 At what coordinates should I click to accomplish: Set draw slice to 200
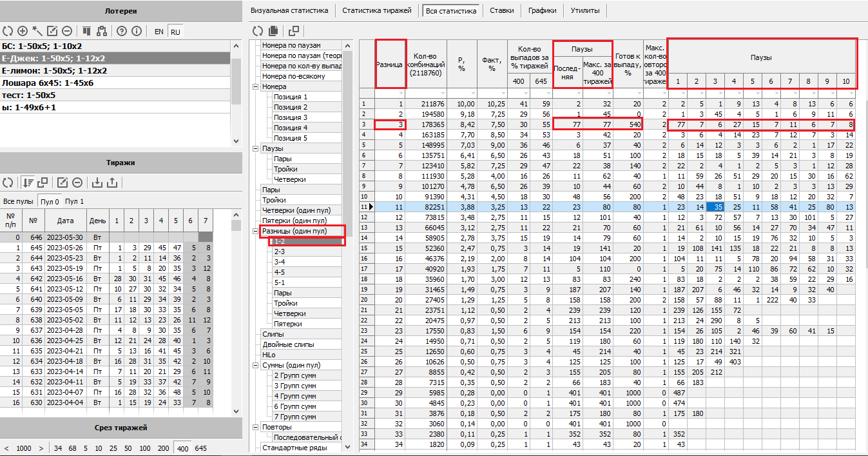click(x=163, y=448)
